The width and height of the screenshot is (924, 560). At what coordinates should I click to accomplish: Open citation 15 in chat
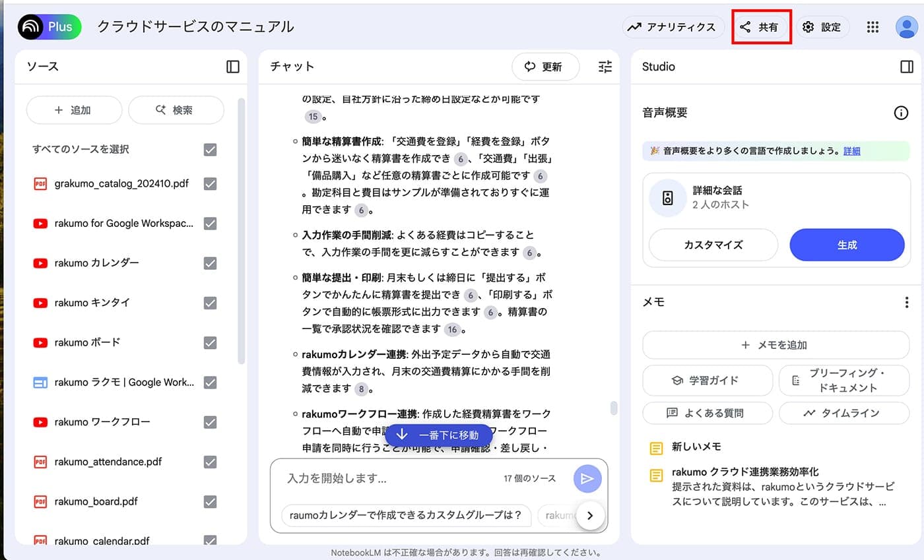pyautogui.click(x=313, y=117)
